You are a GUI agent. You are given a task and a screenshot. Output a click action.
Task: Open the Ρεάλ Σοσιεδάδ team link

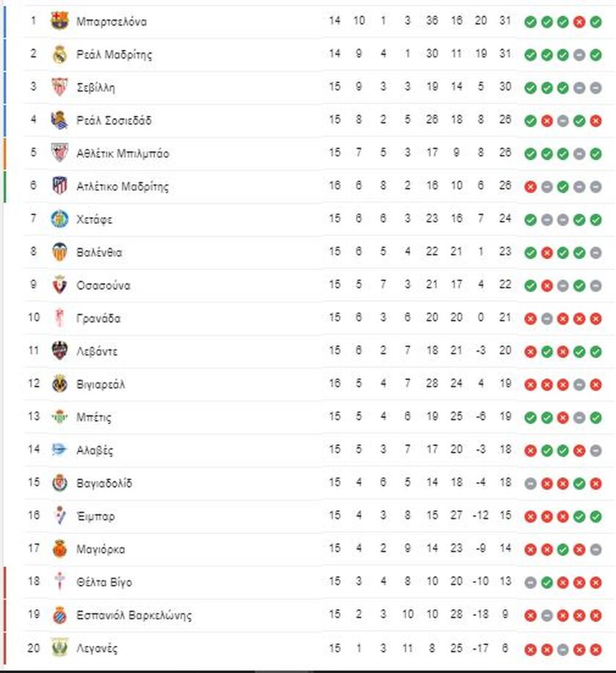(x=114, y=120)
